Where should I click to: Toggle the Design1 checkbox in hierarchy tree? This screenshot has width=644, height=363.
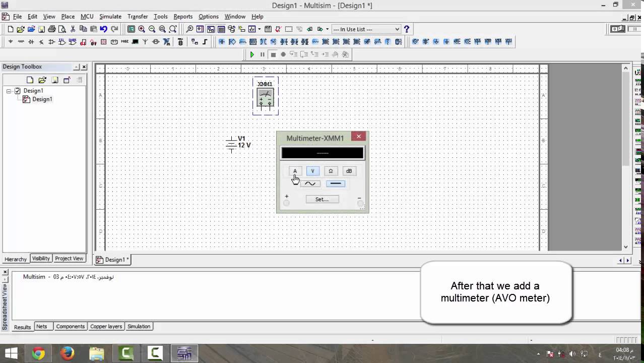click(18, 91)
